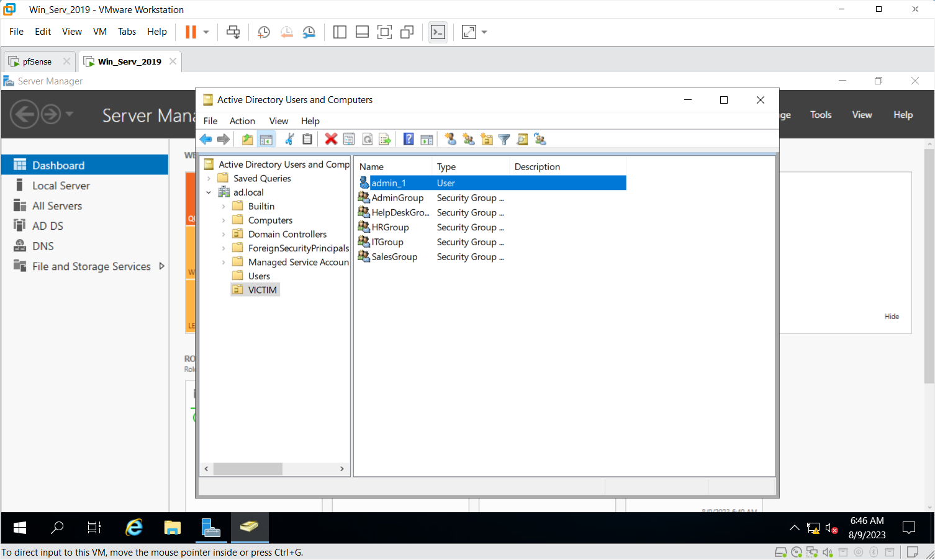The width and height of the screenshot is (935, 560).
Task: Click the Paste clipboard toolbar icon
Action: point(307,139)
